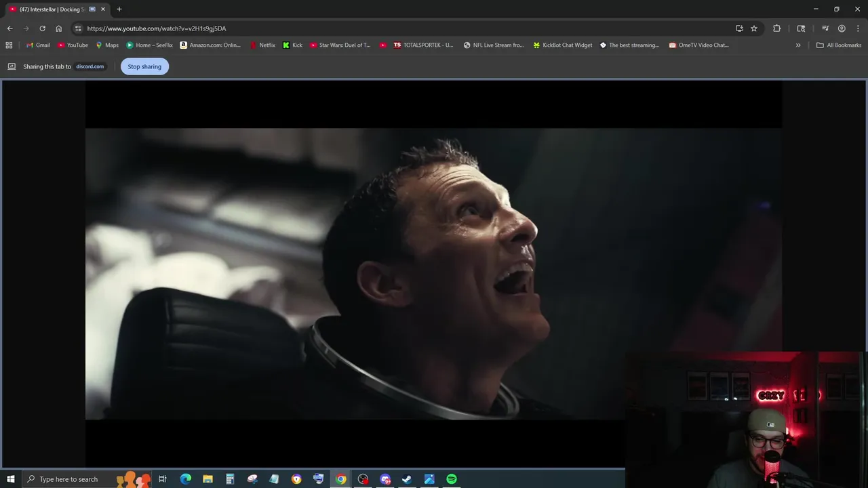Open Spotify from the taskbar

pos(452,479)
